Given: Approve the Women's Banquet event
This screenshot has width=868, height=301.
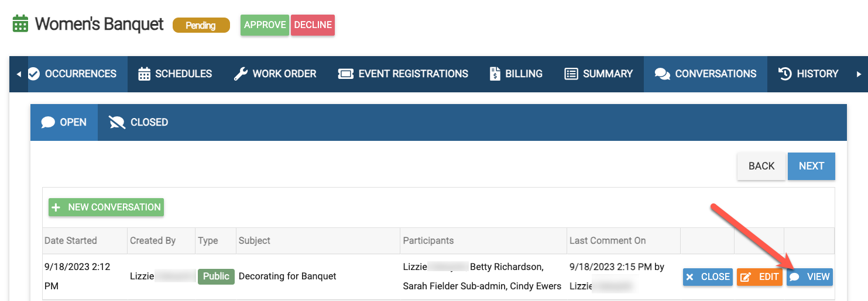Looking at the screenshot, I should [x=265, y=25].
